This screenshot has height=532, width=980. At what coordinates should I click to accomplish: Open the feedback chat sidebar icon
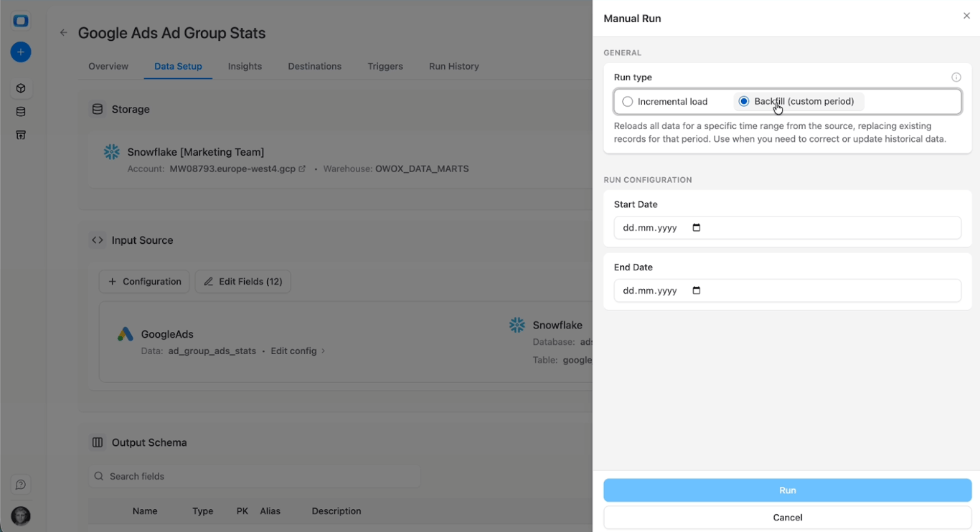coord(21,485)
